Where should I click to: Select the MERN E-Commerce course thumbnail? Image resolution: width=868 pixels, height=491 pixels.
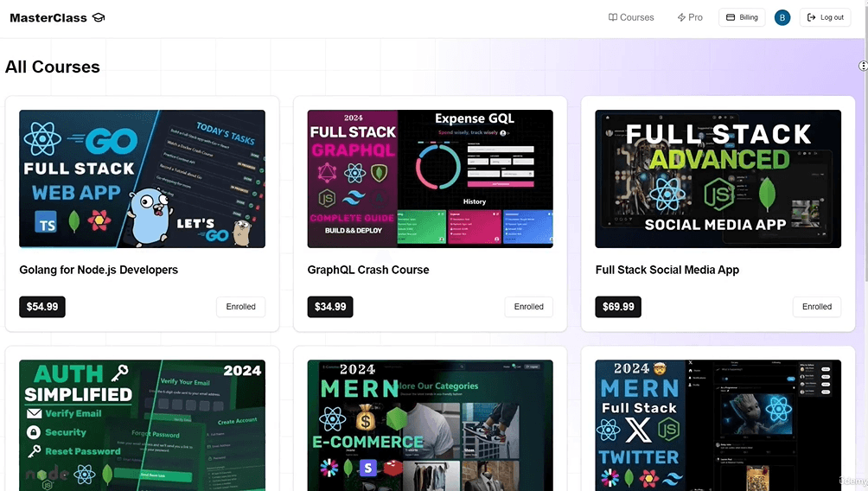click(430, 425)
